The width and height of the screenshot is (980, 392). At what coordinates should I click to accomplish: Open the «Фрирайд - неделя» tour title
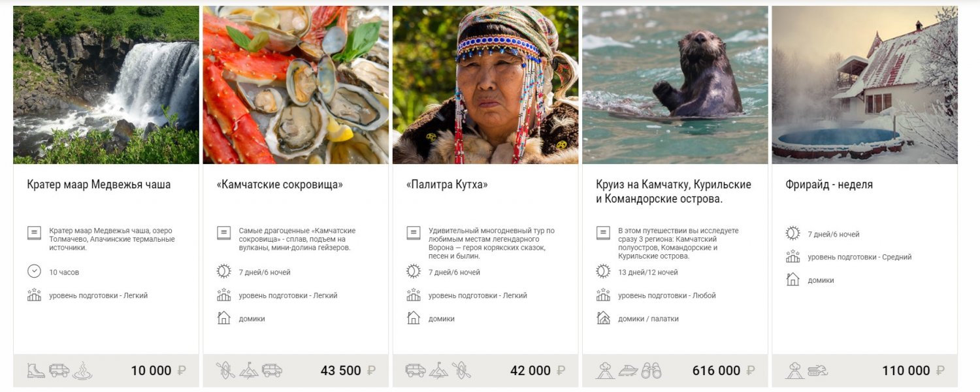tap(828, 185)
